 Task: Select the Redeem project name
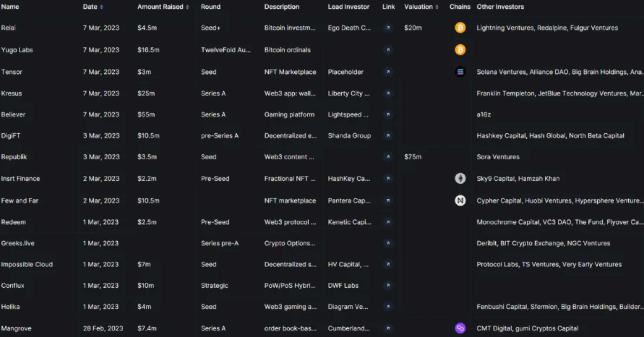tap(13, 222)
